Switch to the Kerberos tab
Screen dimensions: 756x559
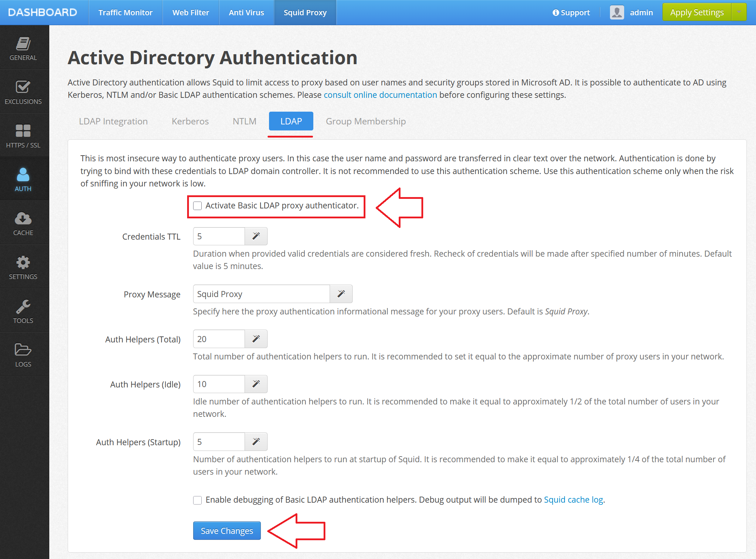[x=190, y=121]
